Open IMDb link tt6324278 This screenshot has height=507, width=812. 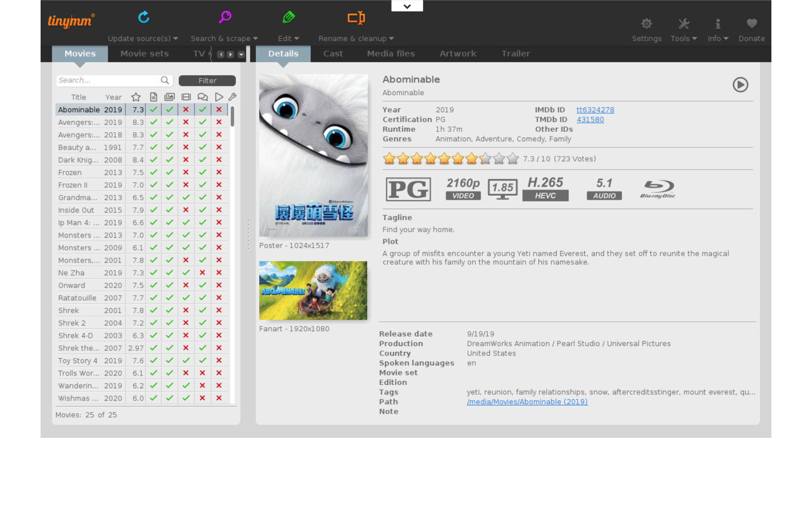(x=595, y=110)
